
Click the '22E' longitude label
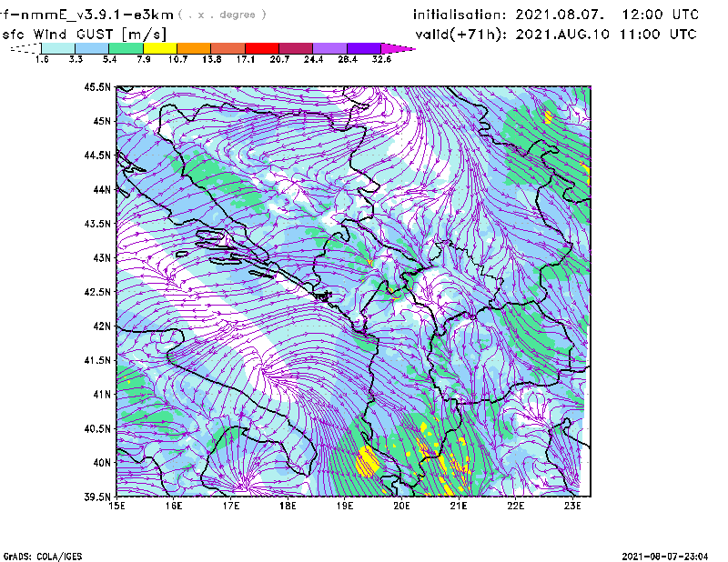[x=515, y=506]
